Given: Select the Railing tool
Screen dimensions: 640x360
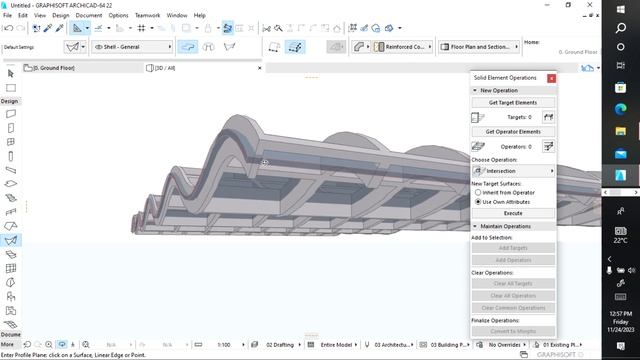Looking at the screenshot, I should [11, 212].
